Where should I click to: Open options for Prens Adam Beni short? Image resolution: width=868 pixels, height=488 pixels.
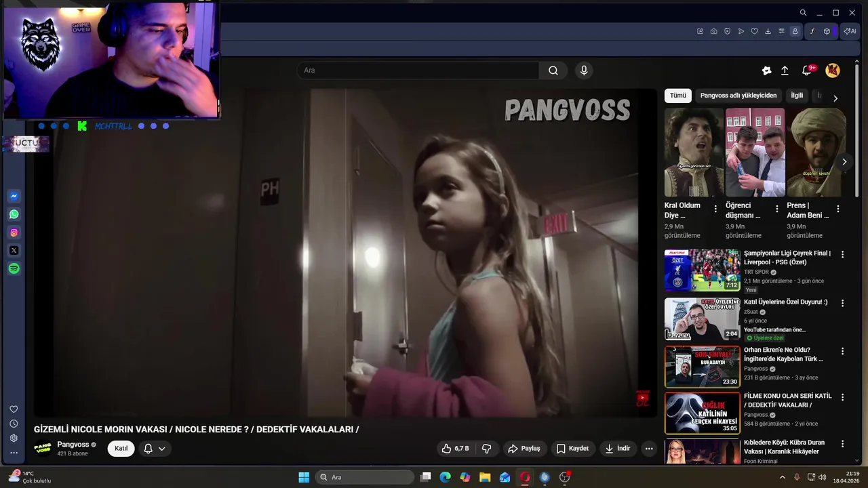(x=837, y=209)
